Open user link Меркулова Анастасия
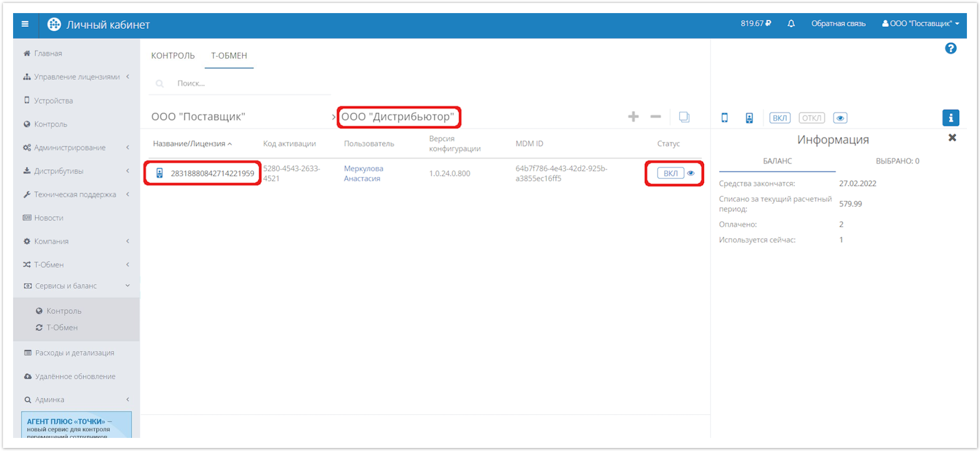The width and height of the screenshot is (980, 451). (363, 173)
